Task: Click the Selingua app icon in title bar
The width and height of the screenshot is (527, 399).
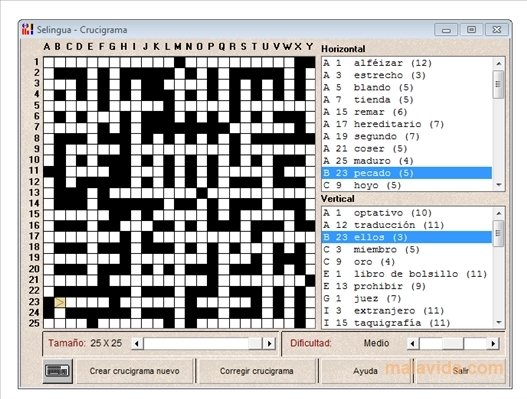Action: click(x=27, y=29)
